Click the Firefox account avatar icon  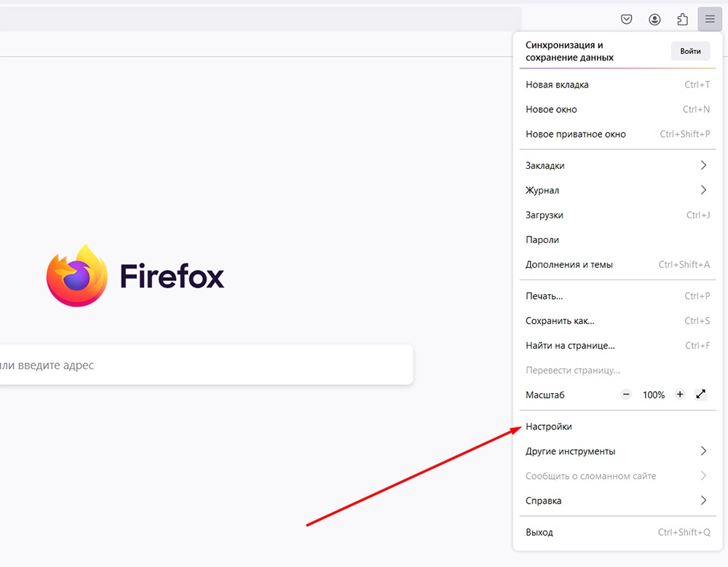pyautogui.click(x=654, y=19)
